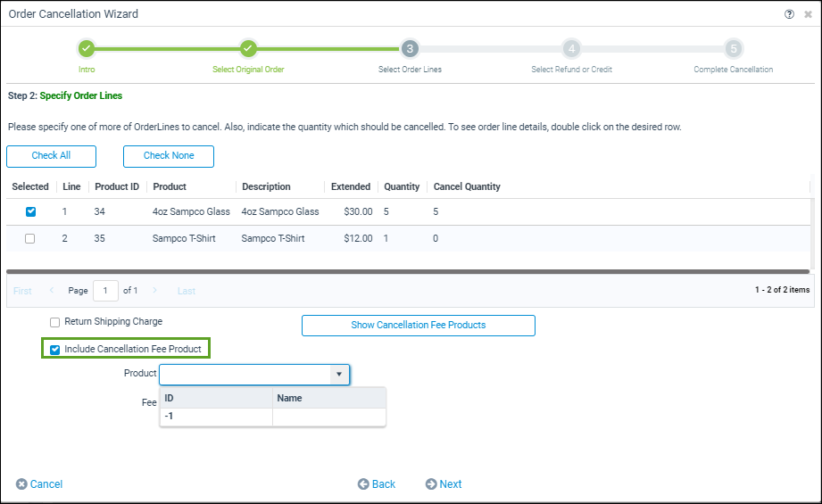
Task: Click the Next arrow icon
Action: (431, 484)
